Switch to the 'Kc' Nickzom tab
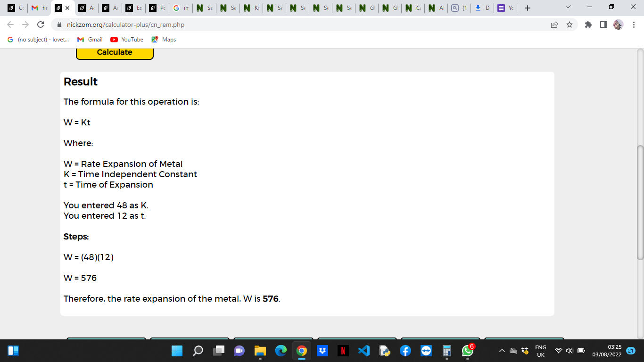 tap(251, 8)
